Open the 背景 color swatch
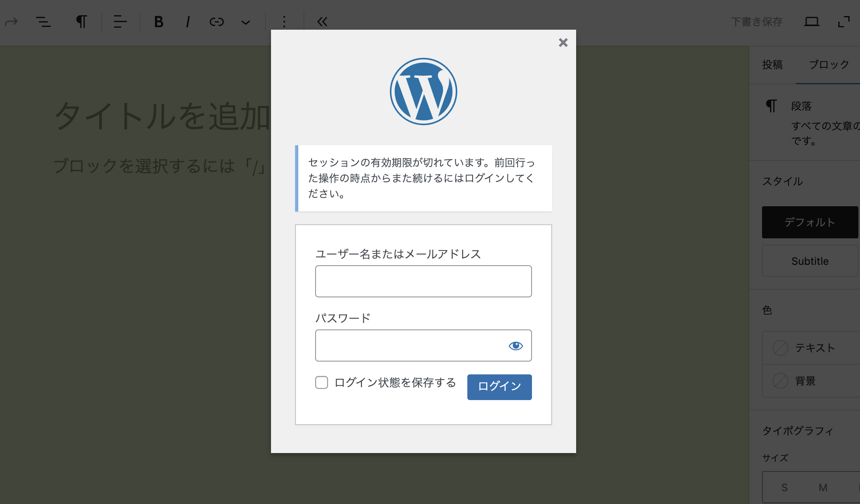This screenshot has height=504, width=860. [781, 381]
